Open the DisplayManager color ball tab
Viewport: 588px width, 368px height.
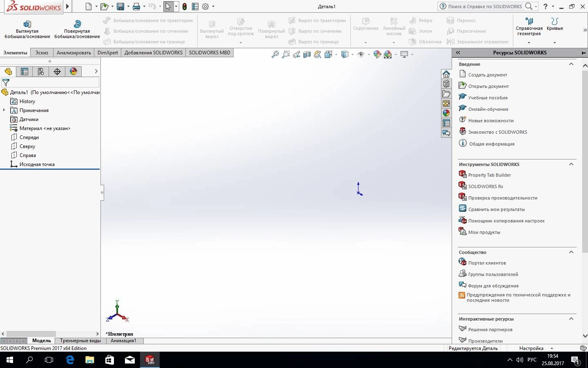tap(73, 72)
